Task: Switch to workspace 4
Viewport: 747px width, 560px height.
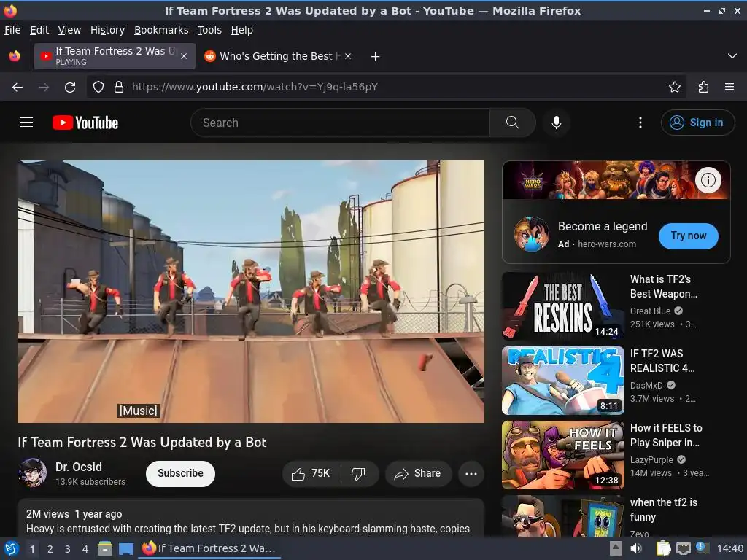Action: [x=85, y=549]
